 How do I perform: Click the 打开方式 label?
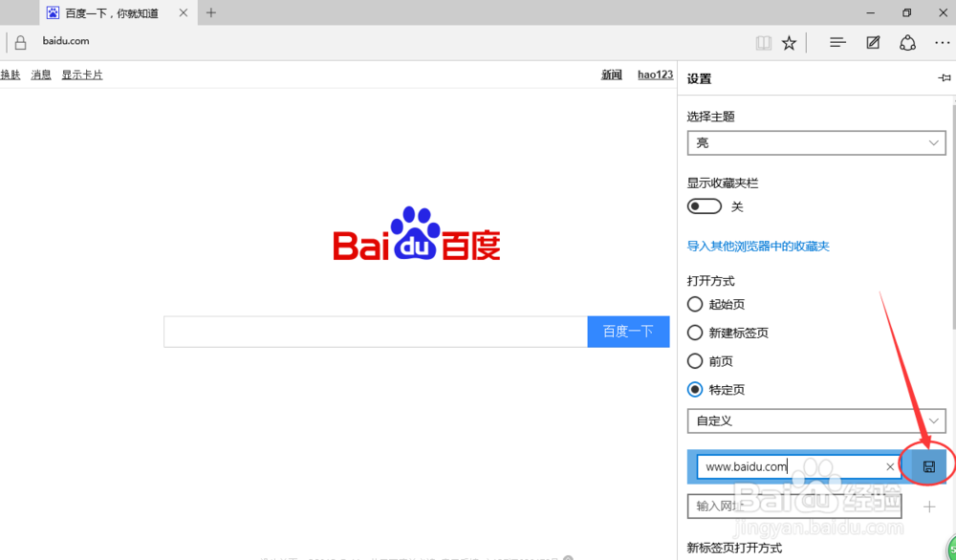click(711, 281)
